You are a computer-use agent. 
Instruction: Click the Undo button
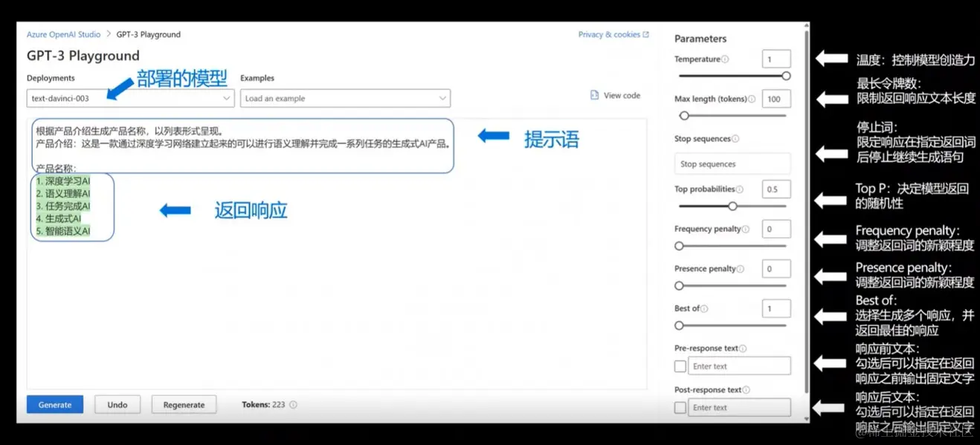117,405
